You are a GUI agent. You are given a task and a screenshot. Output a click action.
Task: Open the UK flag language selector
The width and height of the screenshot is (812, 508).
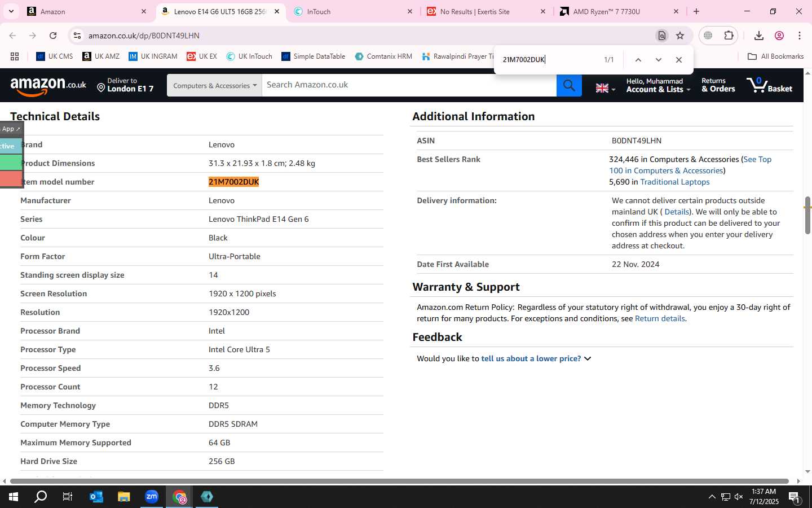(605, 88)
